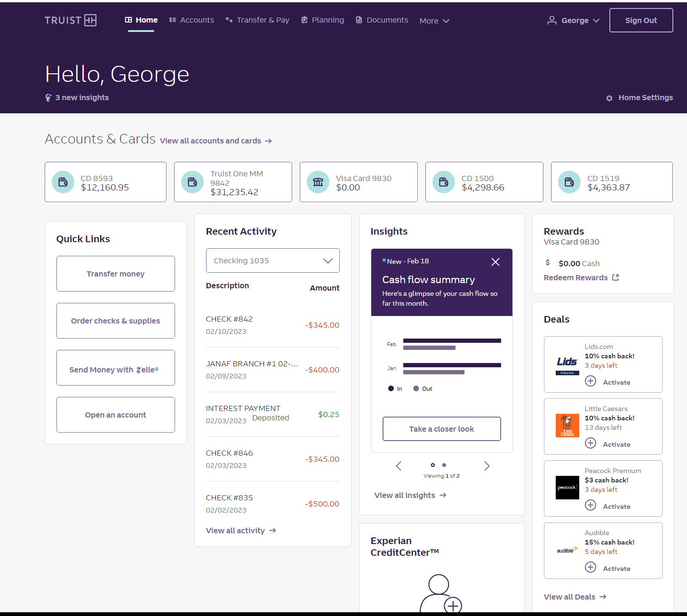Open the CHECK #846 transaction row
Viewport: 687px width, 616px height.
pos(273,459)
